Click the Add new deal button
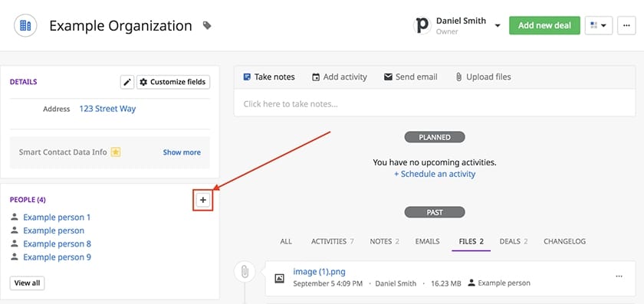 click(544, 25)
